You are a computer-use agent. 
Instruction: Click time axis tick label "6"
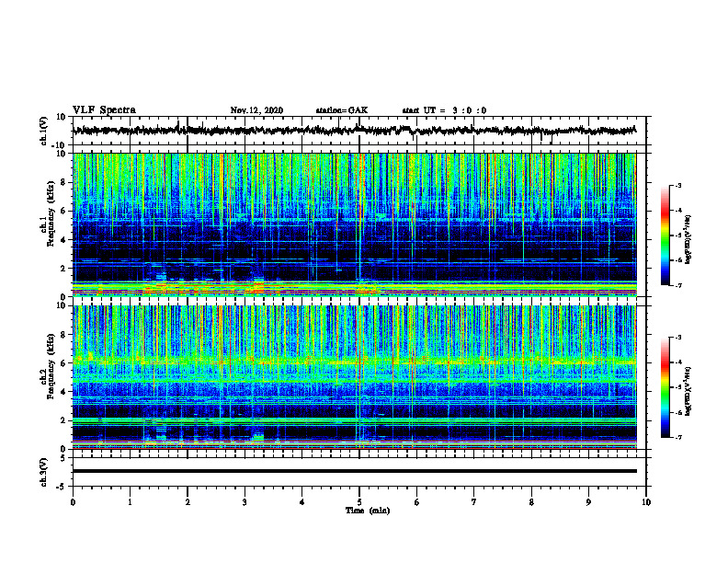click(x=417, y=502)
